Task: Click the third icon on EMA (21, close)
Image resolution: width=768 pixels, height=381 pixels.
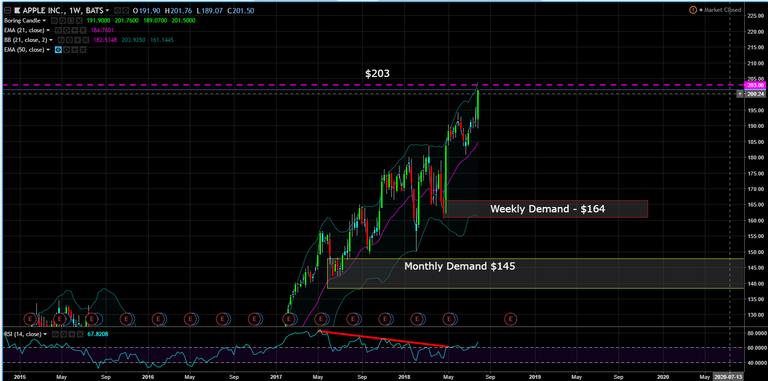Action: 74,30
